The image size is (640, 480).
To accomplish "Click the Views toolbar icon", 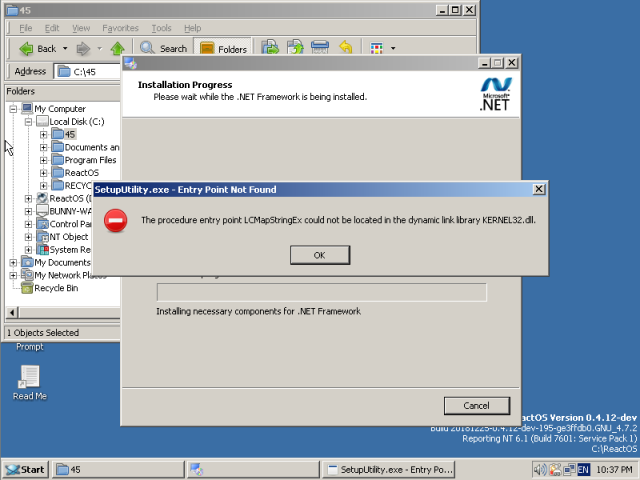I will (x=376, y=48).
